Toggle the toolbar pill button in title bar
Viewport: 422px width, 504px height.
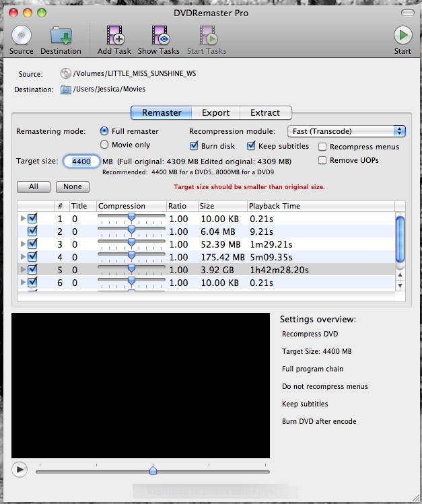click(408, 13)
